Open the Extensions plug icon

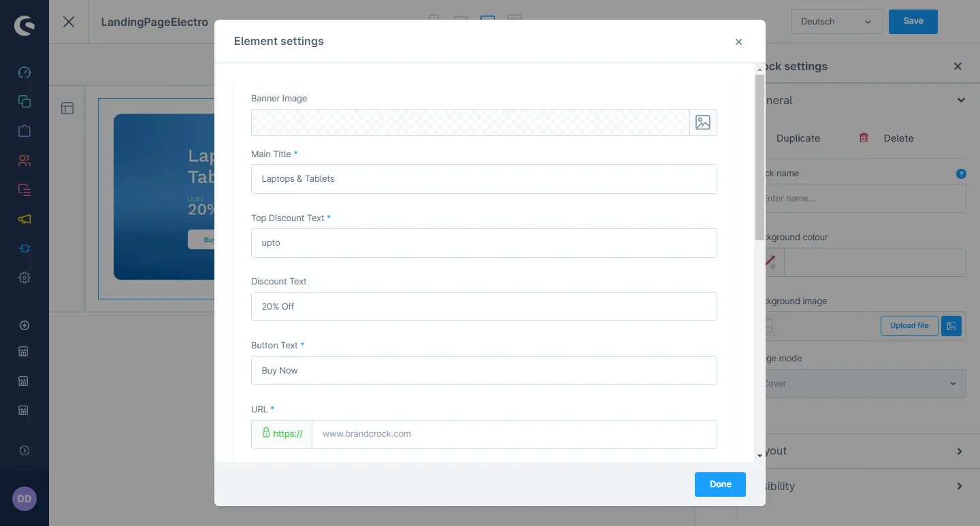click(24, 248)
